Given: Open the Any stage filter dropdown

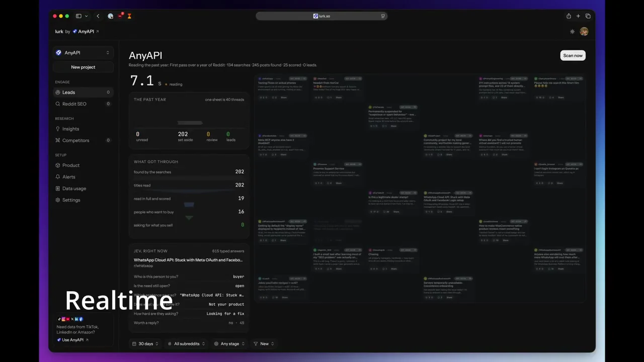Looking at the screenshot, I should [229, 344].
